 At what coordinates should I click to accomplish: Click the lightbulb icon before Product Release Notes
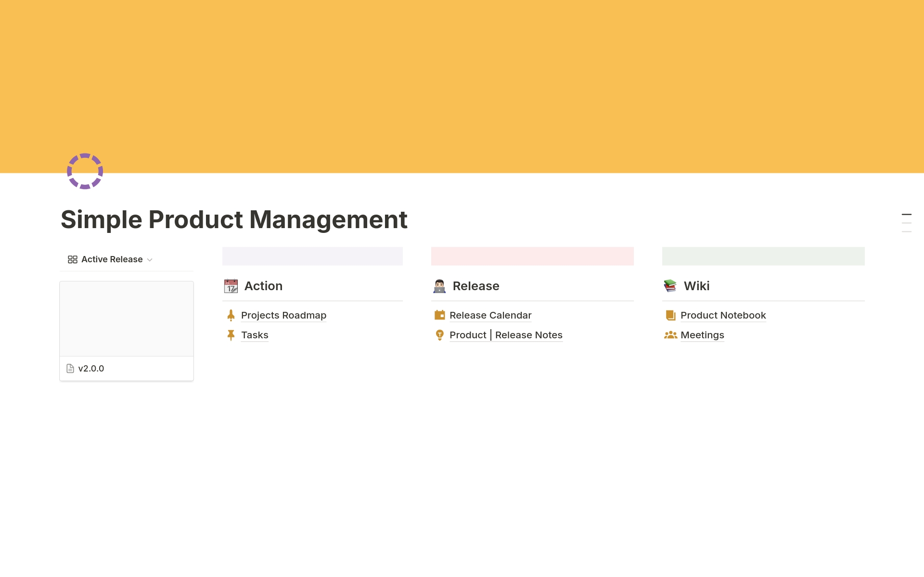click(x=439, y=335)
